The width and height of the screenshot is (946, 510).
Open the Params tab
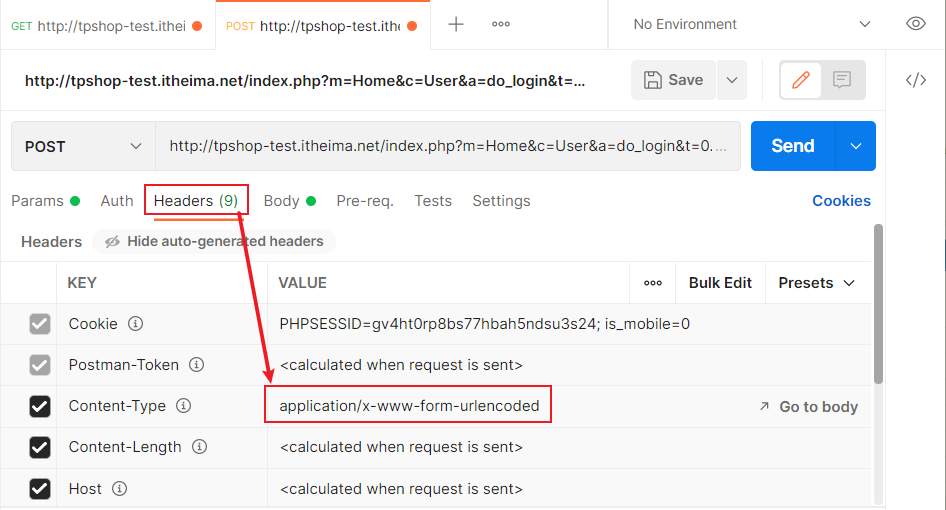coord(37,201)
